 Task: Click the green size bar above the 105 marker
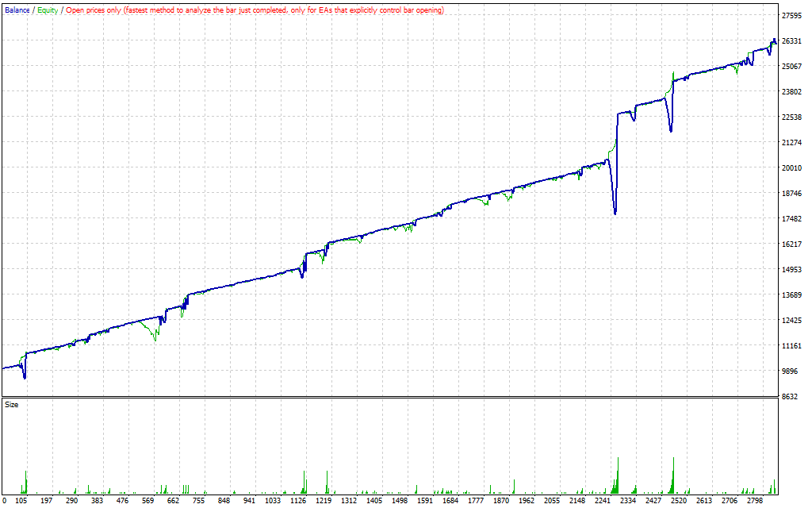click(x=26, y=482)
